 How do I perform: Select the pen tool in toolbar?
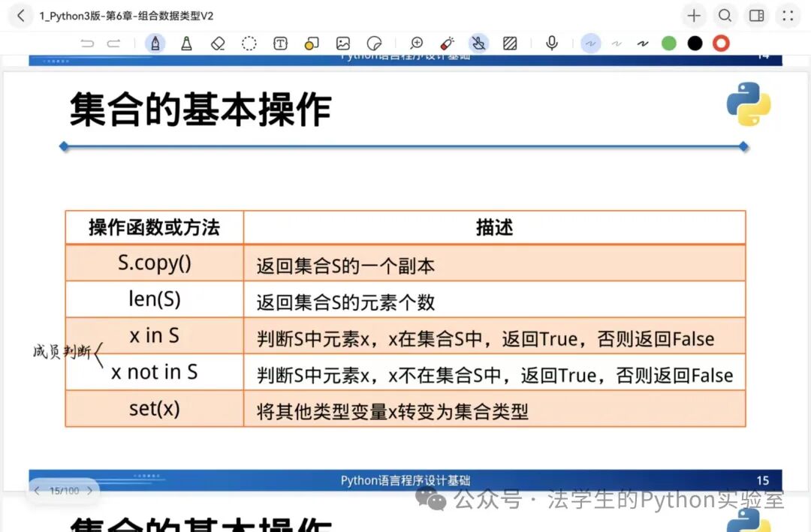(x=155, y=44)
